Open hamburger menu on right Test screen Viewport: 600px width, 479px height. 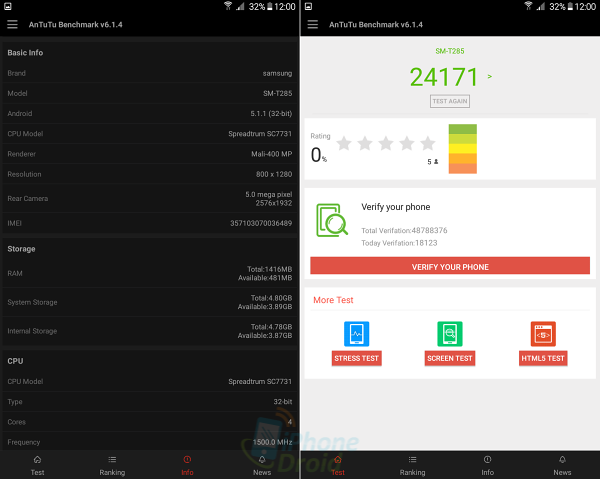[313, 24]
